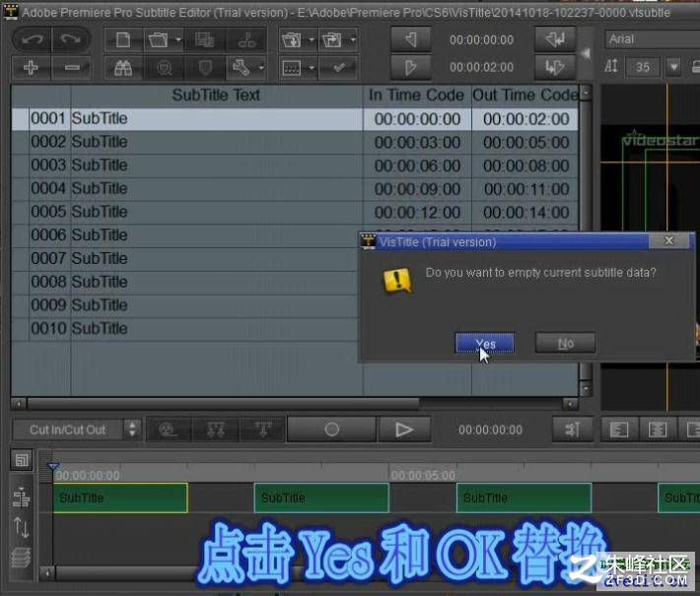Click the playback timecode 00:00:00:00
Viewport: 700px width, 596px height.
[x=490, y=430]
